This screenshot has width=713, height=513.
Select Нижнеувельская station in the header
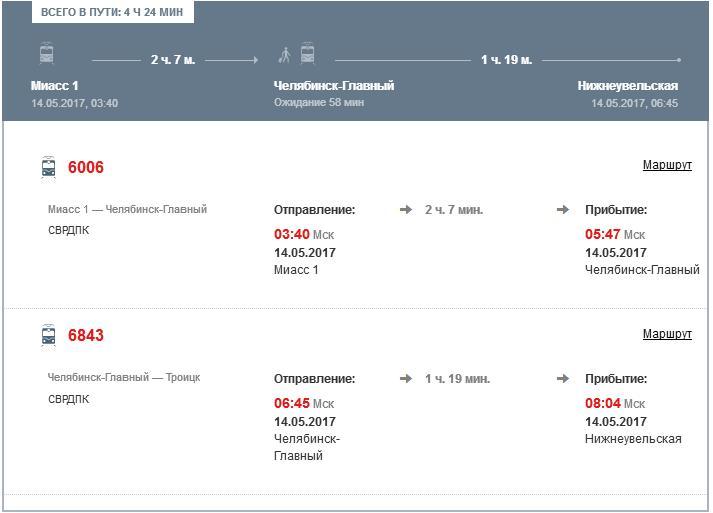[628, 86]
